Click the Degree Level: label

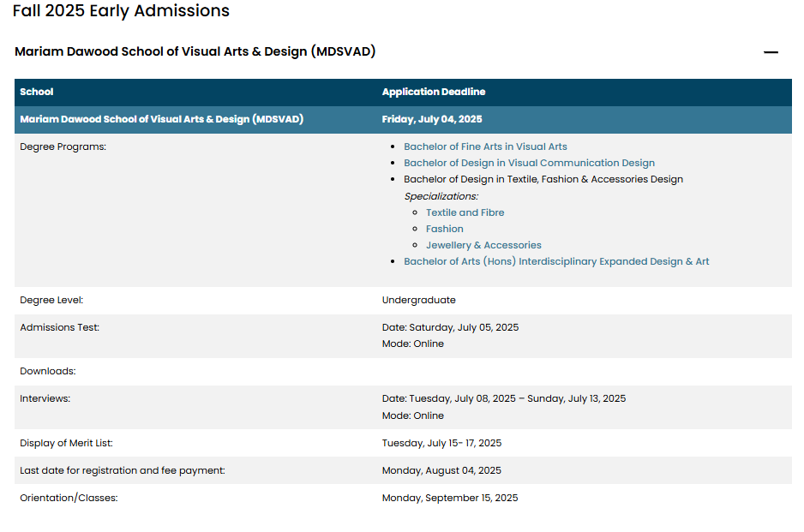pyautogui.click(x=51, y=301)
